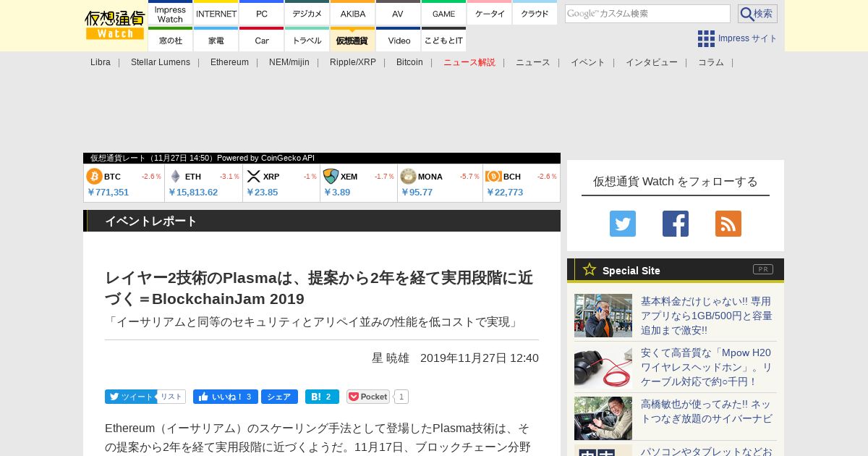
Task: Click the 検索 search button
Action: click(757, 14)
